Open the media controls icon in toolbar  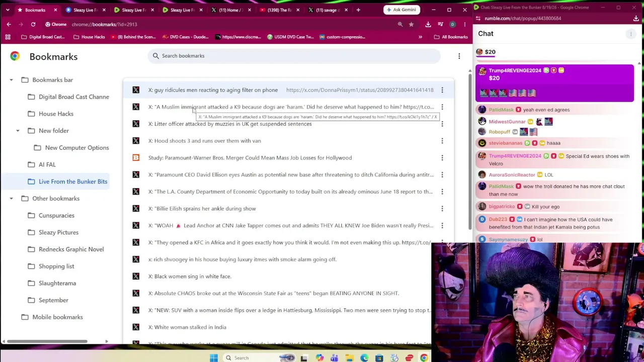pyautogui.click(x=440, y=24)
